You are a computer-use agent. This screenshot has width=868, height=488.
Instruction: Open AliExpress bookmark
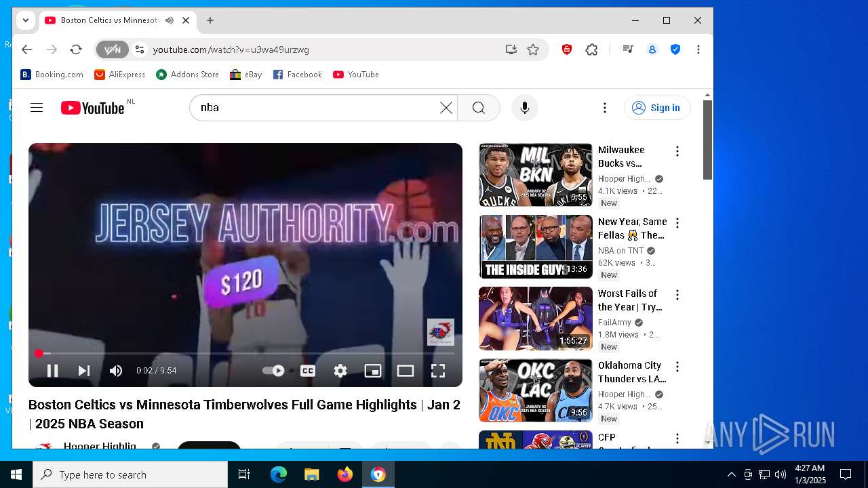tap(120, 75)
